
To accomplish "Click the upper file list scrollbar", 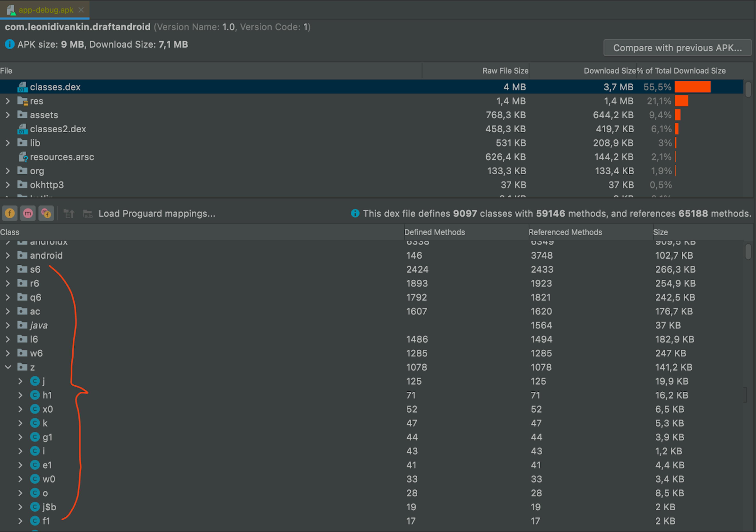I will pyautogui.click(x=748, y=89).
